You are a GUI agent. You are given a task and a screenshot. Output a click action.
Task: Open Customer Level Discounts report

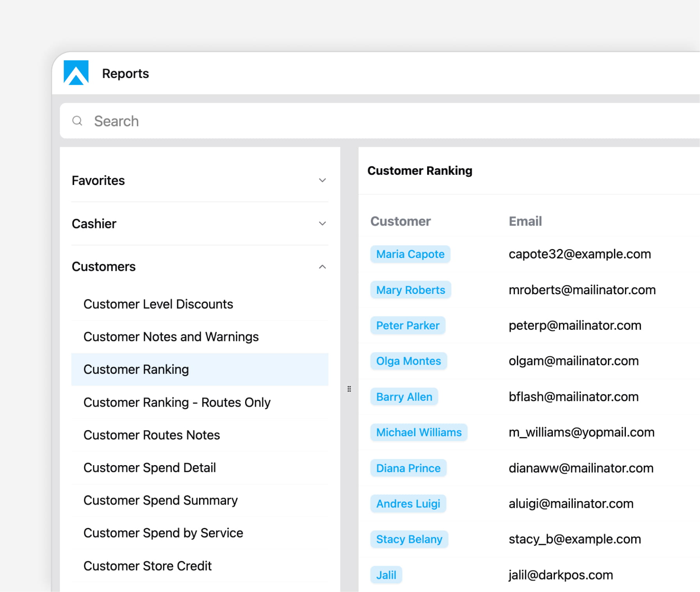tap(200, 304)
